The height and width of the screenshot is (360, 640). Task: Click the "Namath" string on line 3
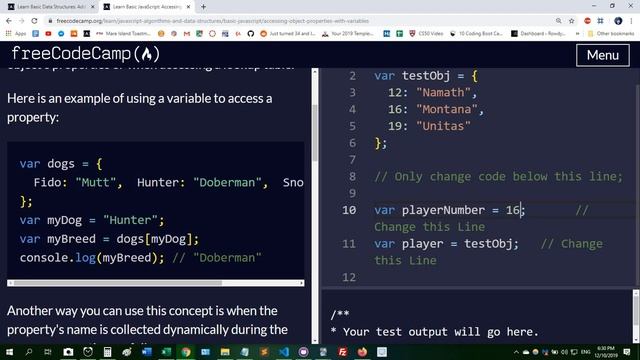click(x=443, y=93)
